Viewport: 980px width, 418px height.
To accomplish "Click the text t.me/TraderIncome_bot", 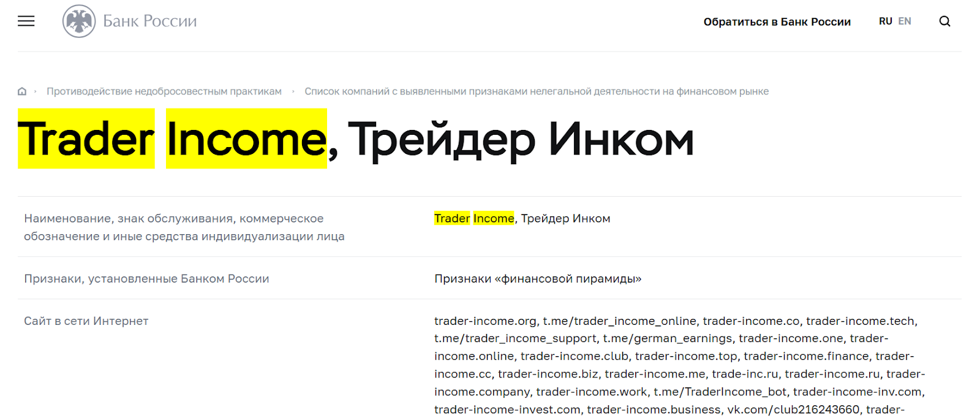I will (720, 392).
